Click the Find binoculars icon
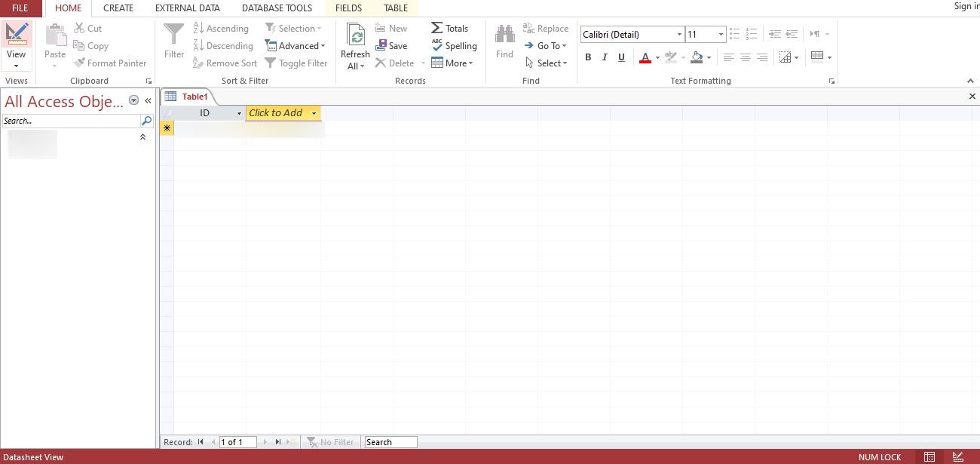 point(504,35)
